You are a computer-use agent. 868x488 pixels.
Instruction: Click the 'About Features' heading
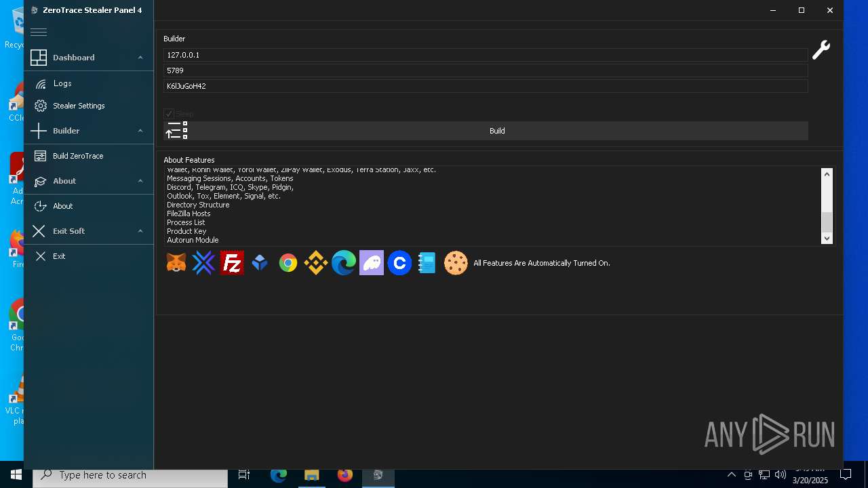(189, 160)
